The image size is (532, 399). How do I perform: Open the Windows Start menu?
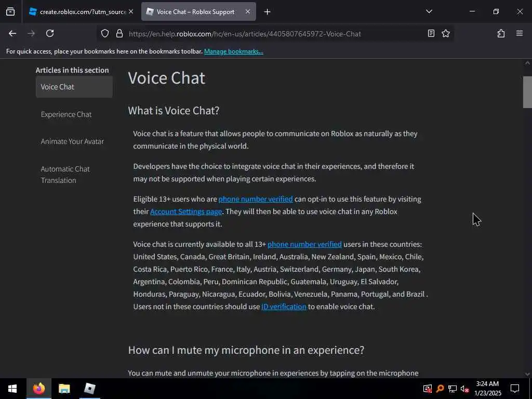coord(12,389)
